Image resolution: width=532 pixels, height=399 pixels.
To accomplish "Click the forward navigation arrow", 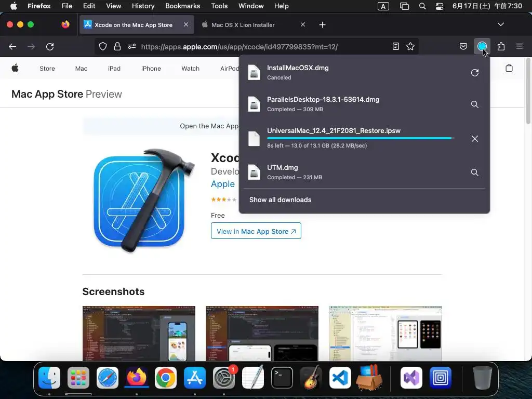I will click(31, 46).
